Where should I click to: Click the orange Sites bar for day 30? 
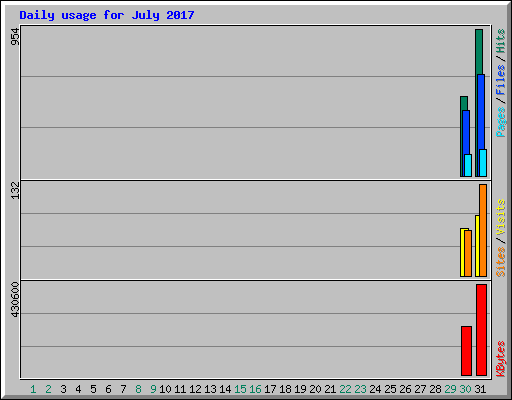click(x=468, y=253)
